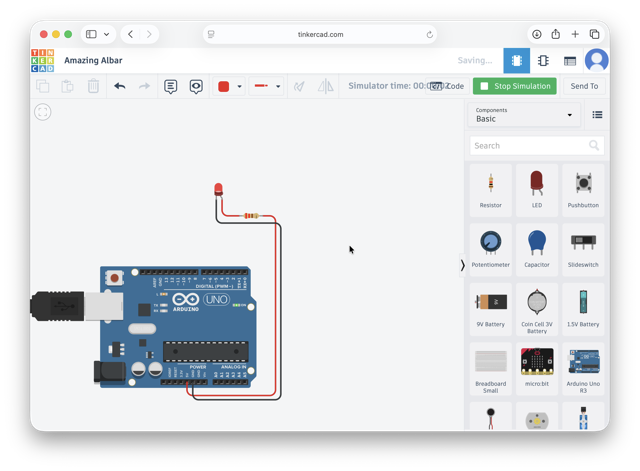Open a new Safari tab

coord(575,34)
